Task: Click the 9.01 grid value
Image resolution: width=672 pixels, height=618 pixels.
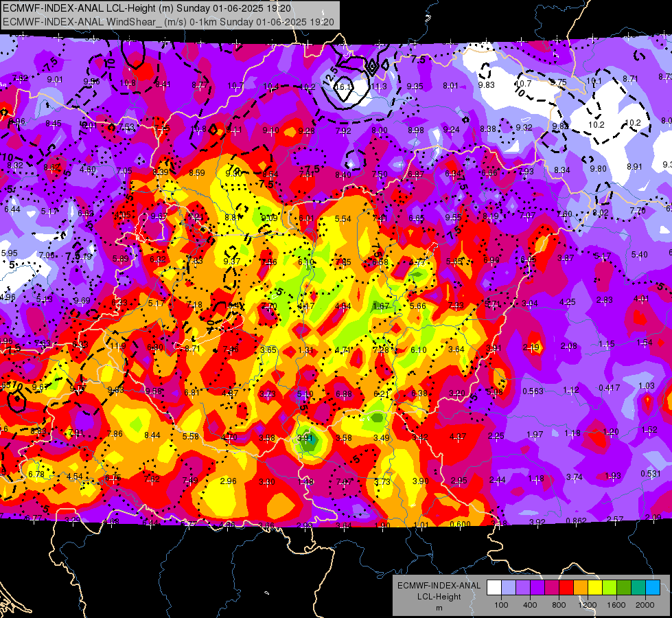Action: click(x=55, y=80)
